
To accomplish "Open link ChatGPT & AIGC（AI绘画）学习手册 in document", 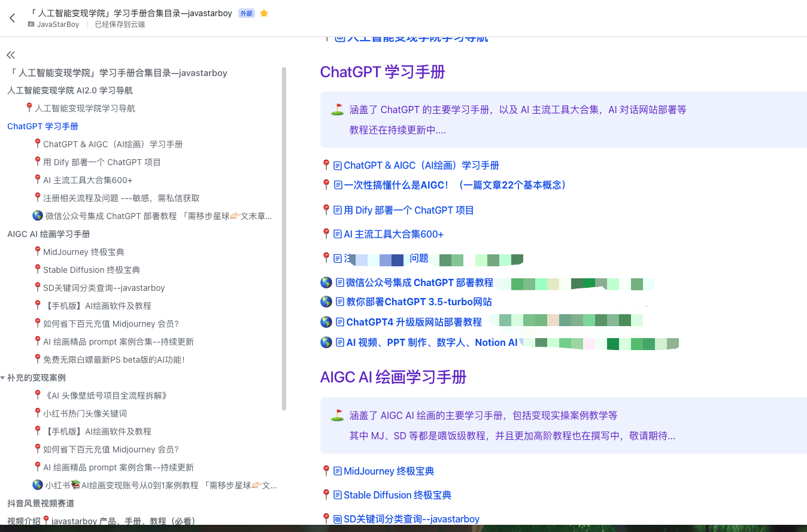I will [x=421, y=165].
